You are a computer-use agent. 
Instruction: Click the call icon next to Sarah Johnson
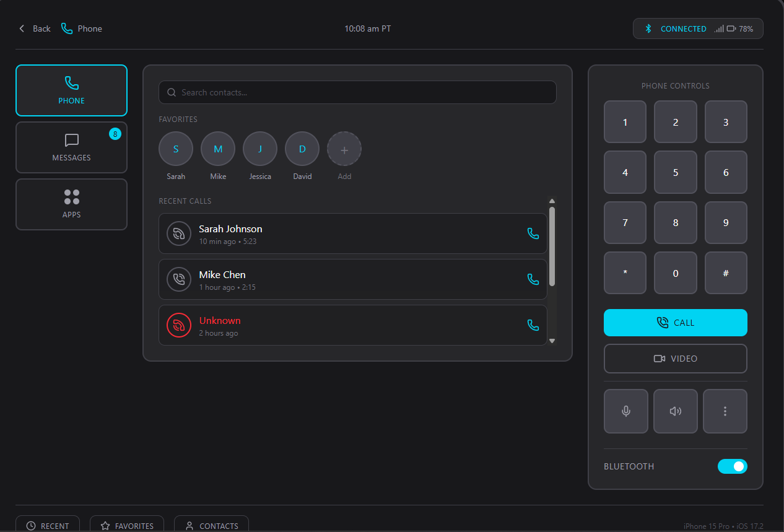pyautogui.click(x=533, y=233)
